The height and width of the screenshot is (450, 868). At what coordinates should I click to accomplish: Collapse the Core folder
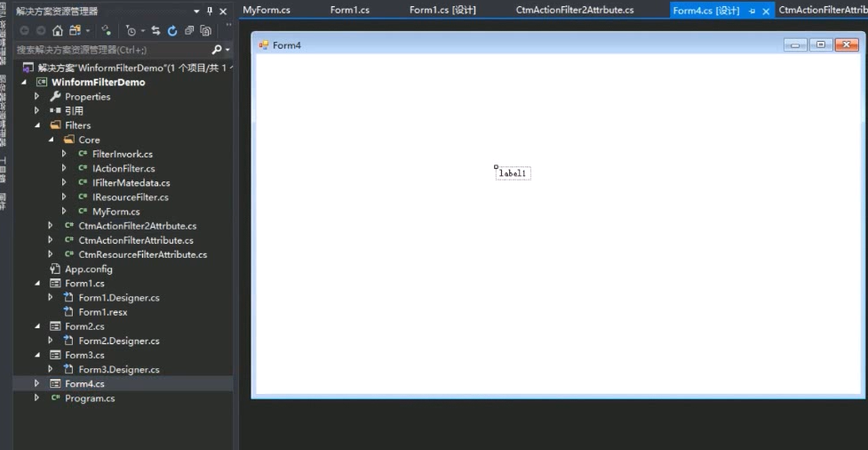point(51,140)
